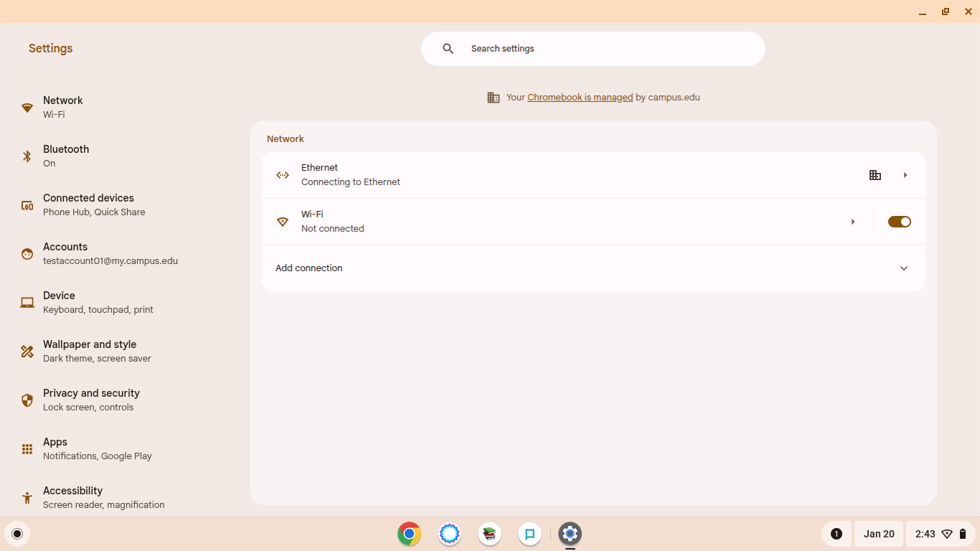
Task: Click the Bluetooth icon in sidebar
Action: [27, 156]
